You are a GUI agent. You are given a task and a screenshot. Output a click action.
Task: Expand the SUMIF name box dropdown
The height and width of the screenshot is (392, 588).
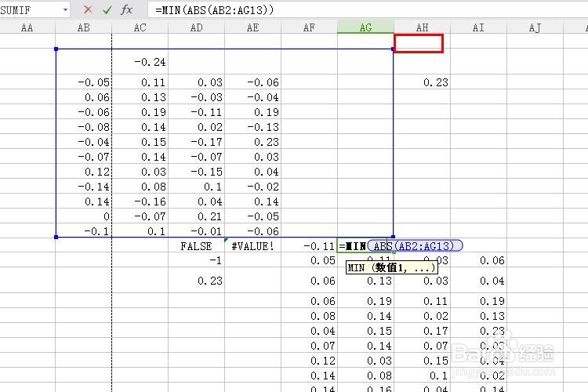pos(66,9)
